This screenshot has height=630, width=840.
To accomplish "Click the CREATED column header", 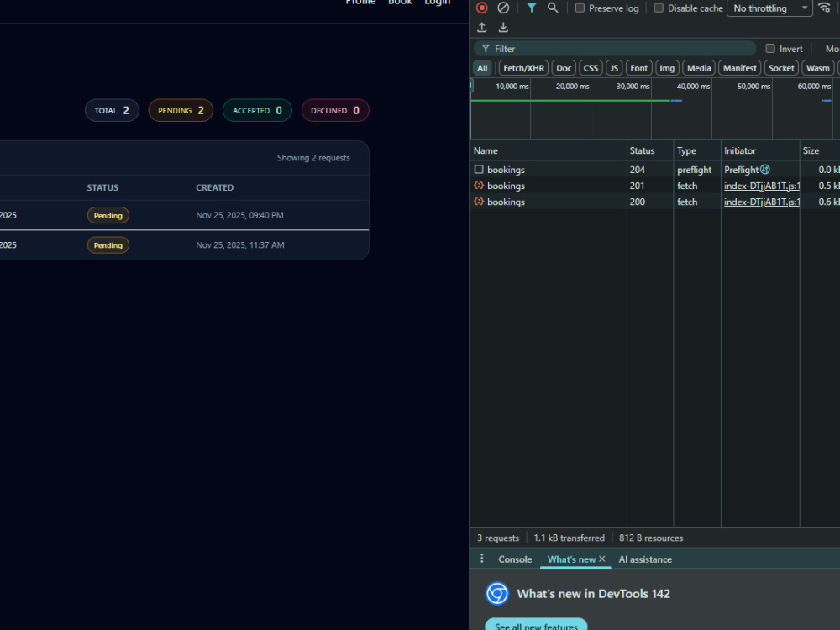I will click(214, 187).
